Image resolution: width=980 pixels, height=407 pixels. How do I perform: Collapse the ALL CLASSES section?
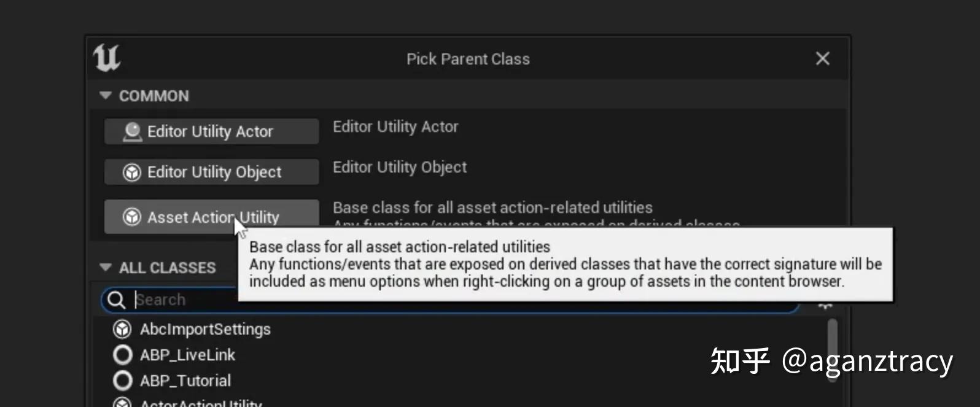[105, 267]
